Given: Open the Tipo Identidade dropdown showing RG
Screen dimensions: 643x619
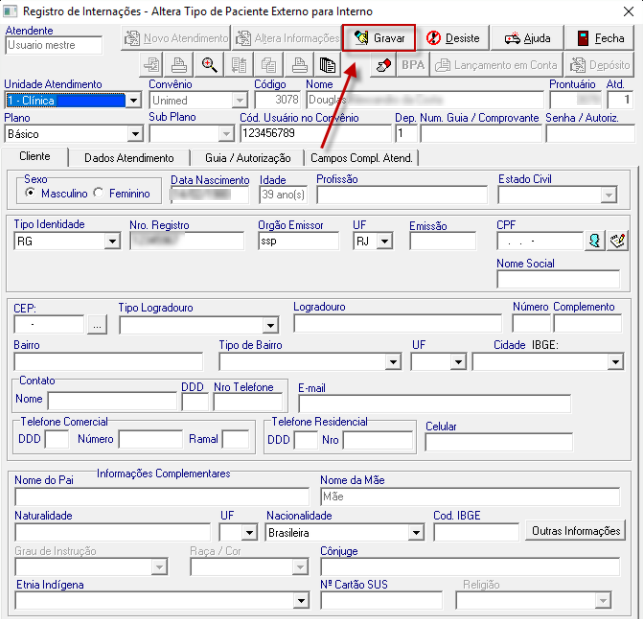Looking at the screenshot, I should pyautogui.click(x=112, y=241).
